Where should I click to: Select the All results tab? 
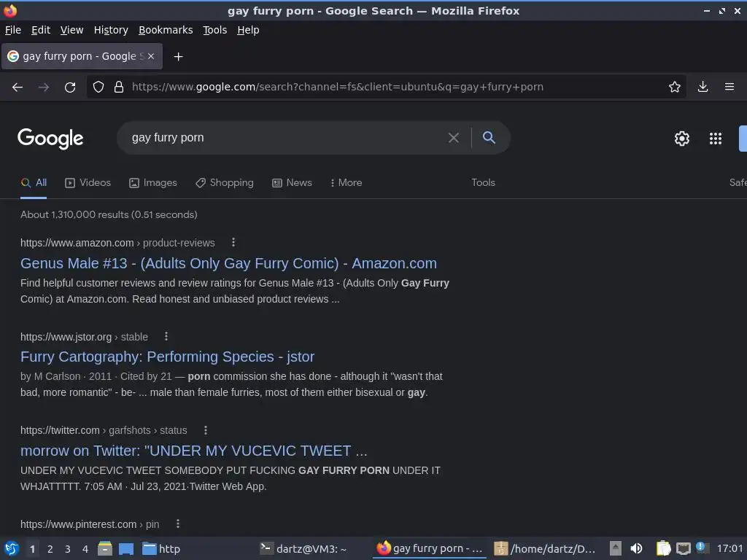click(34, 183)
